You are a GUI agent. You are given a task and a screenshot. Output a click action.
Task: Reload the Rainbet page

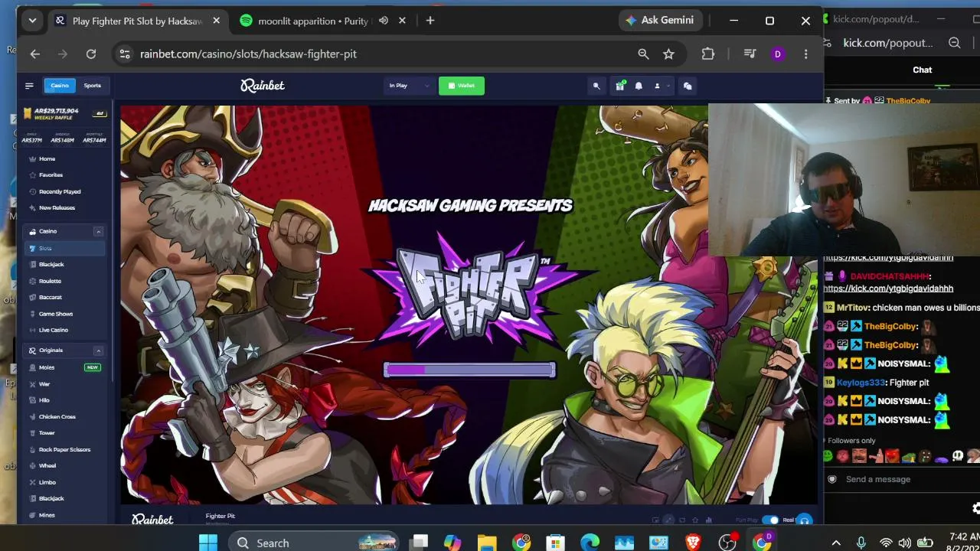point(91,54)
